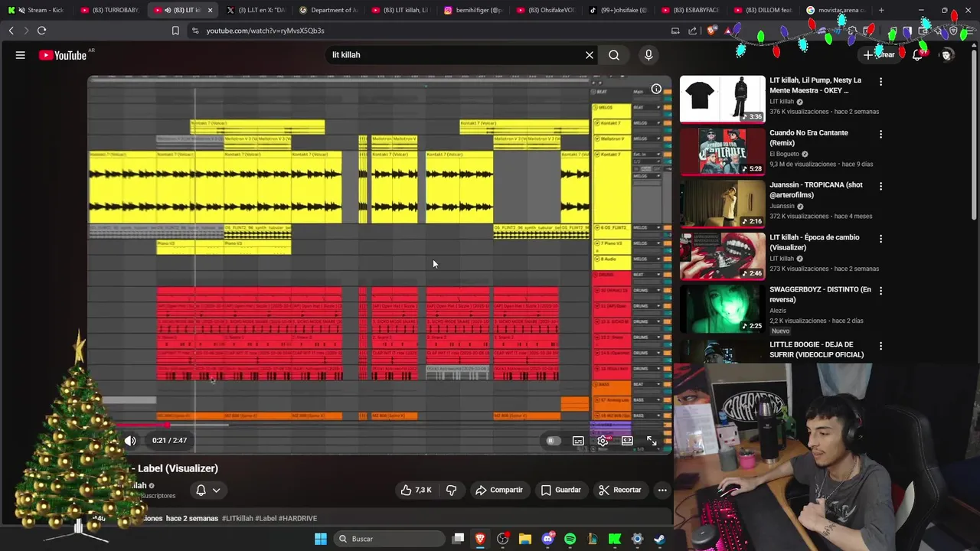Reload the page

pyautogui.click(x=41, y=31)
